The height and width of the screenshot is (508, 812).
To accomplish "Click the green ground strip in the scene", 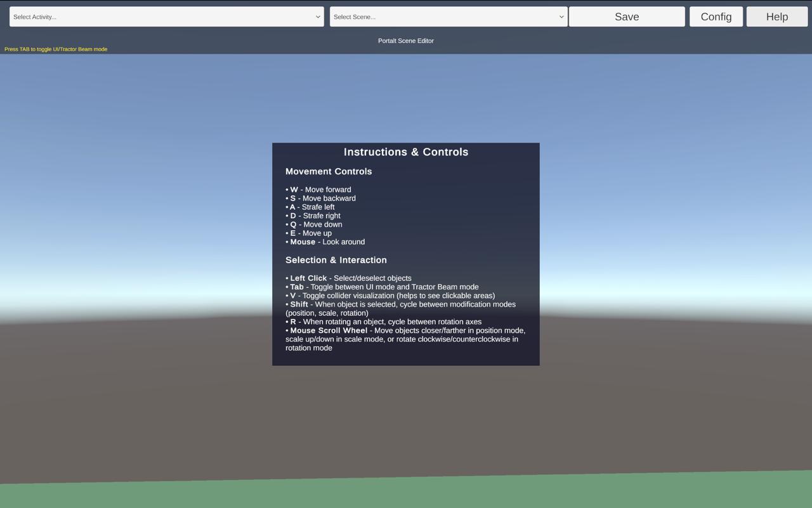I will tap(406, 493).
